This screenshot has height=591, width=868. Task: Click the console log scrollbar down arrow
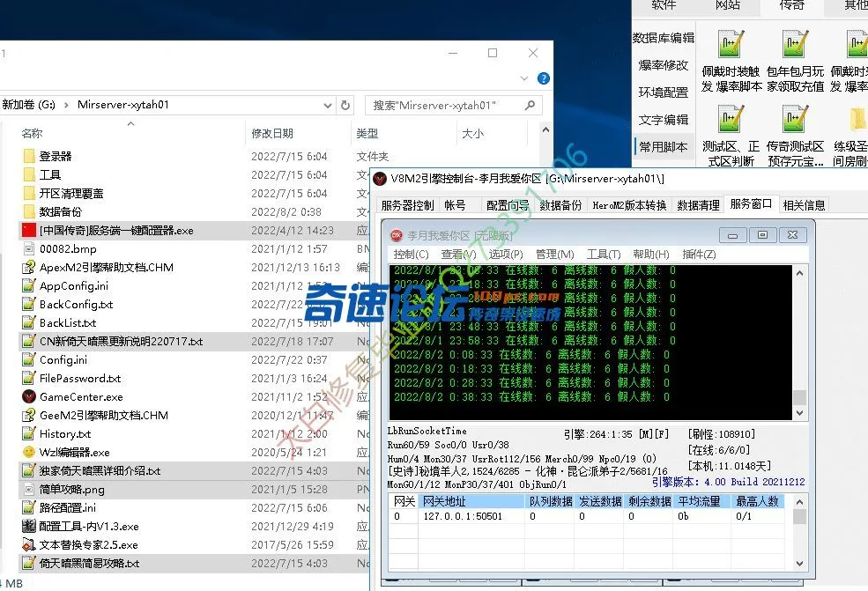click(799, 413)
